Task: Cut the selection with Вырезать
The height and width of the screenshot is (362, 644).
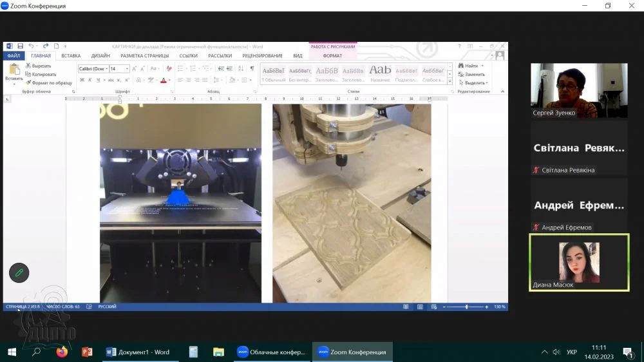Action: [38, 66]
